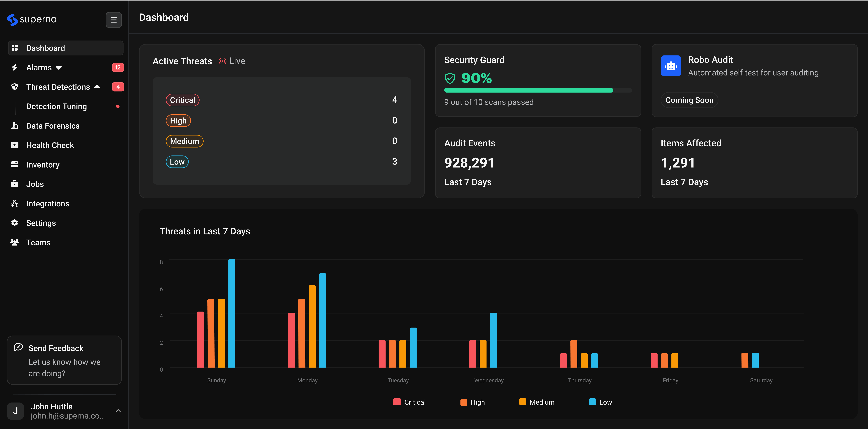Screen dimensions: 868x429
Task: Click the Health Check icon in sidebar
Action: tap(14, 145)
